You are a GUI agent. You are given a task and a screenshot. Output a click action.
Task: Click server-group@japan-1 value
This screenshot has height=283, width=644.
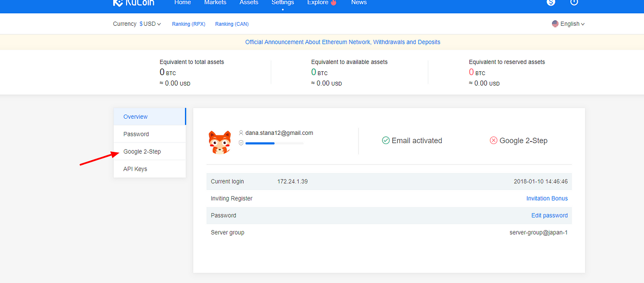[x=539, y=232]
